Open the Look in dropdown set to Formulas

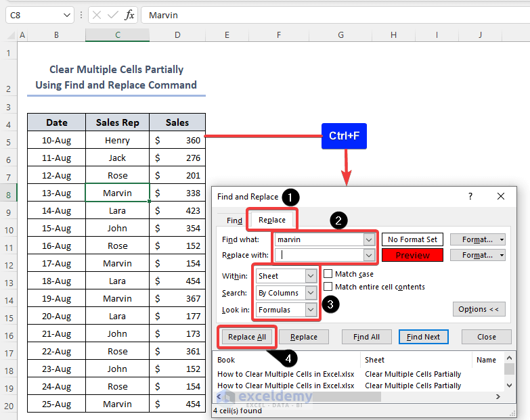310,310
